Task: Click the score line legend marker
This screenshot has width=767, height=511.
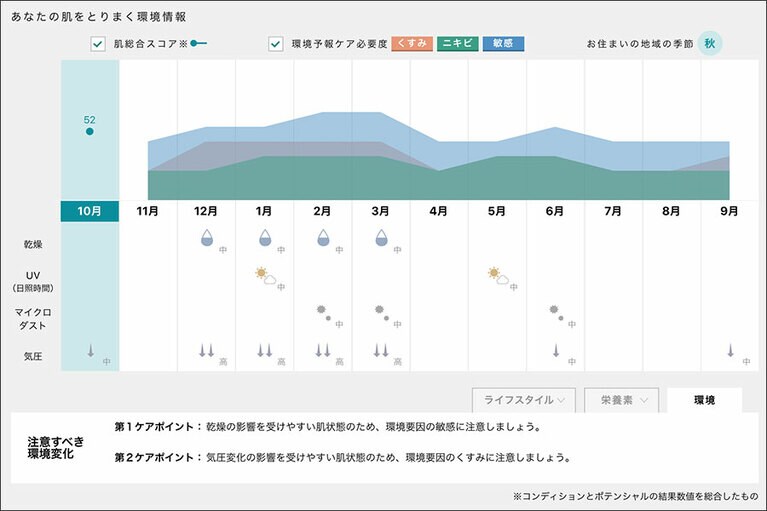Action: tap(199, 44)
